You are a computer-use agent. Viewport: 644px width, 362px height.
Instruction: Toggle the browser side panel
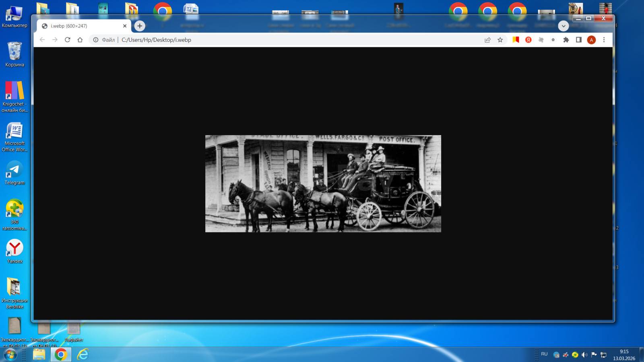[x=579, y=40]
